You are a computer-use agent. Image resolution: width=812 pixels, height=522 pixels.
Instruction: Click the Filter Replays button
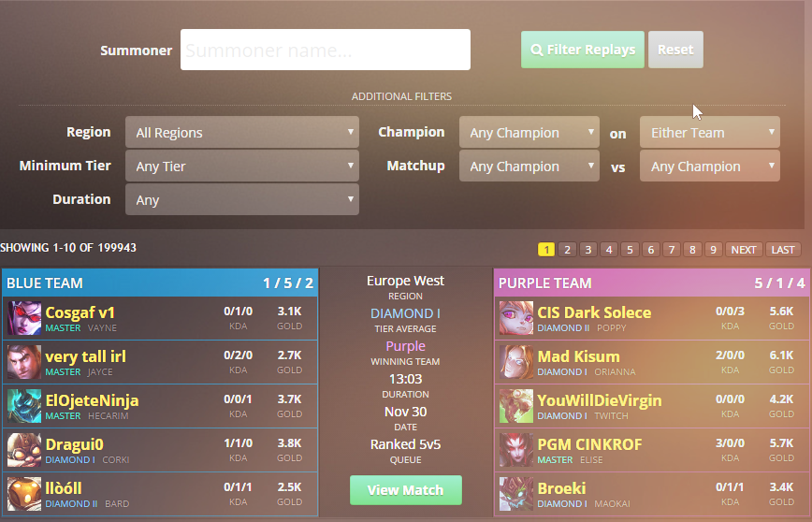click(583, 50)
